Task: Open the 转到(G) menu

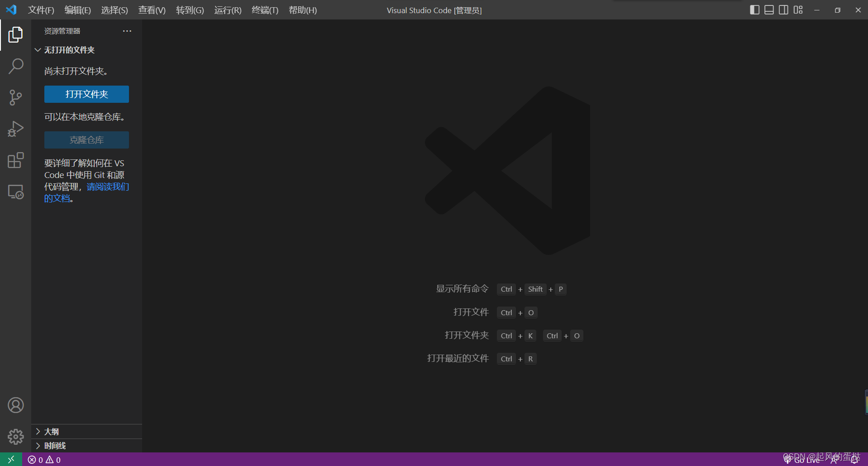Action: 190,10
